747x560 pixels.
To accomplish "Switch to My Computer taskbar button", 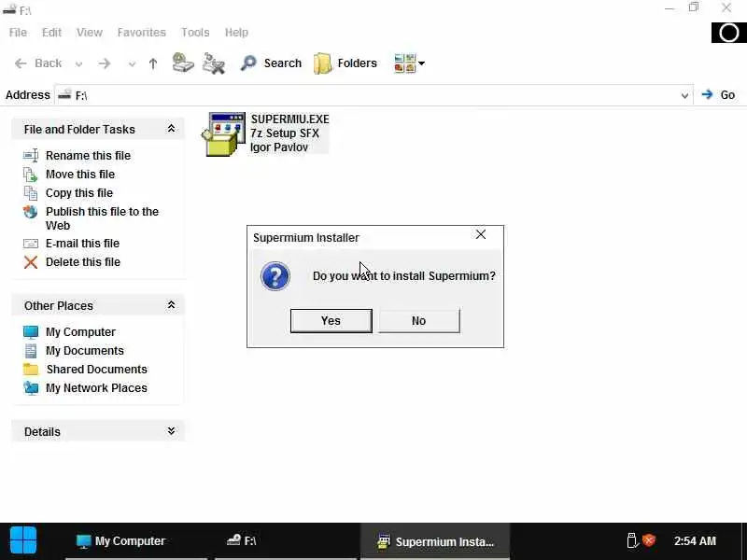I will click(136, 541).
